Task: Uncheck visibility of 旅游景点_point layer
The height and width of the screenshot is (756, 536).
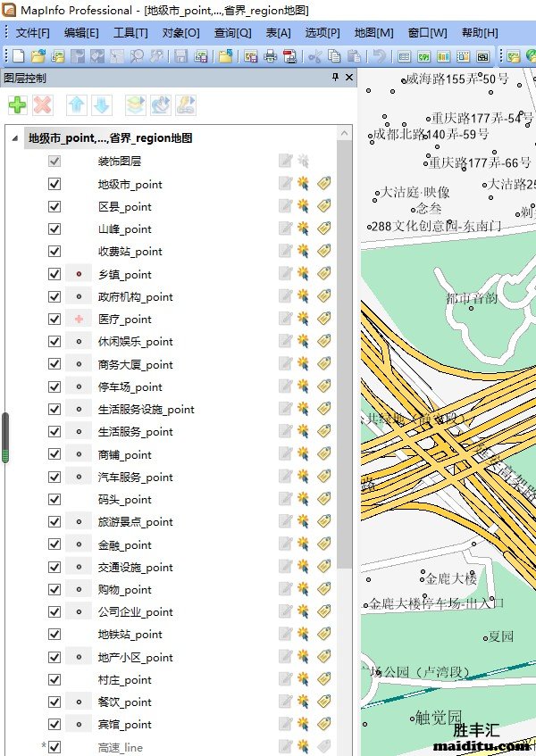Action: (x=54, y=521)
